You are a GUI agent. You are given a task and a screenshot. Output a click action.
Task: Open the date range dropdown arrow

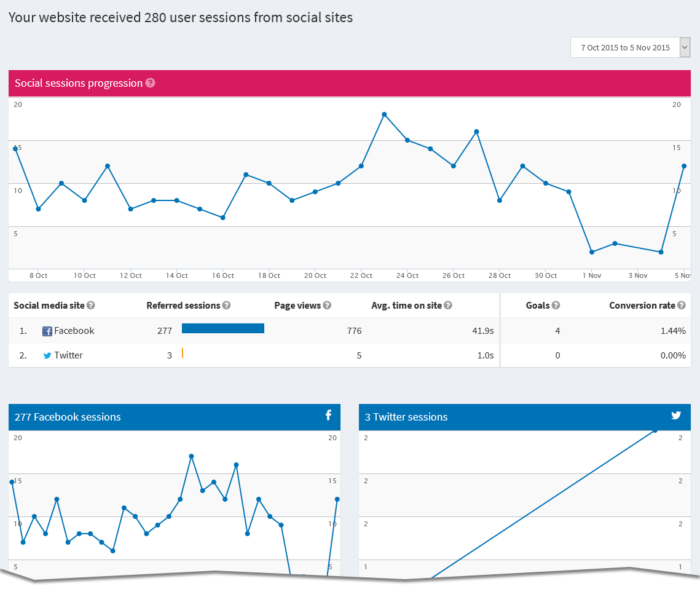click(685, 47)
